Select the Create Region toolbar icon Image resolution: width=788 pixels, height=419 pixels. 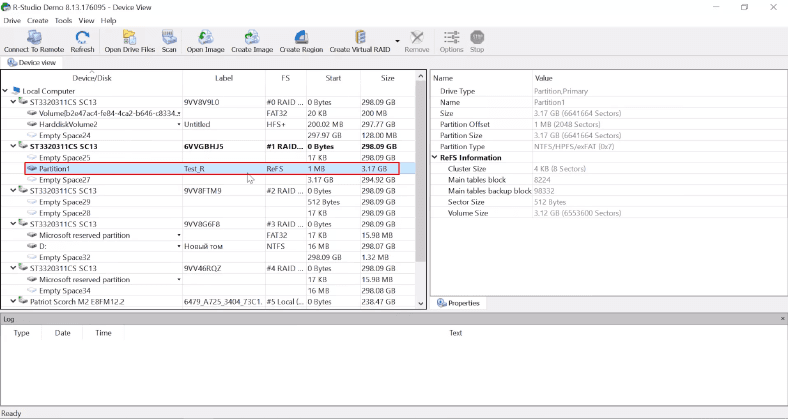point(300,37)
